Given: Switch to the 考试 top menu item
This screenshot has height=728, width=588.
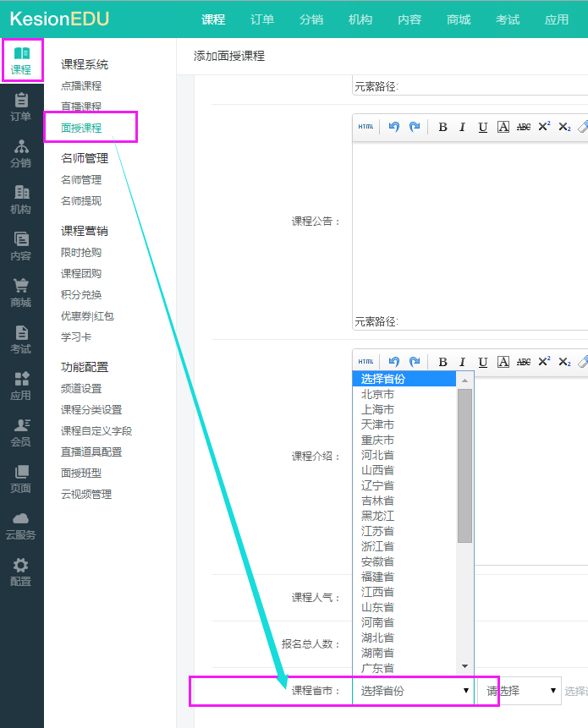Looking at the screenshot, I should [x=508, y=19].
